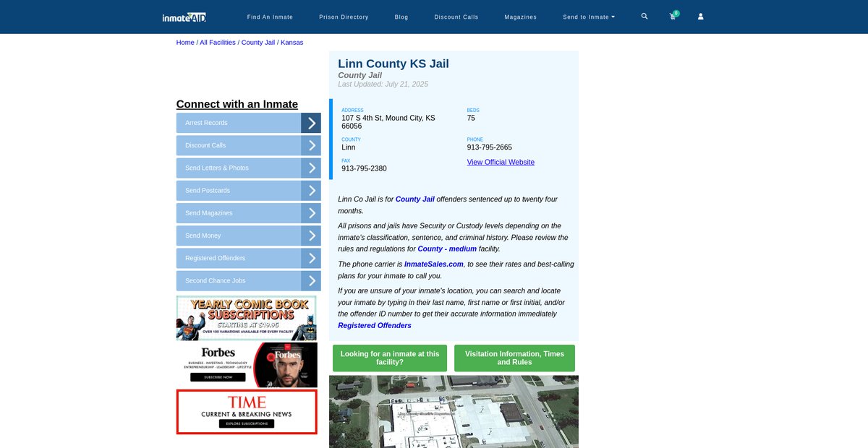Screen dimensions: 868x448
Task: Go to Kansas breadcrumb
Action: [292, 43]
